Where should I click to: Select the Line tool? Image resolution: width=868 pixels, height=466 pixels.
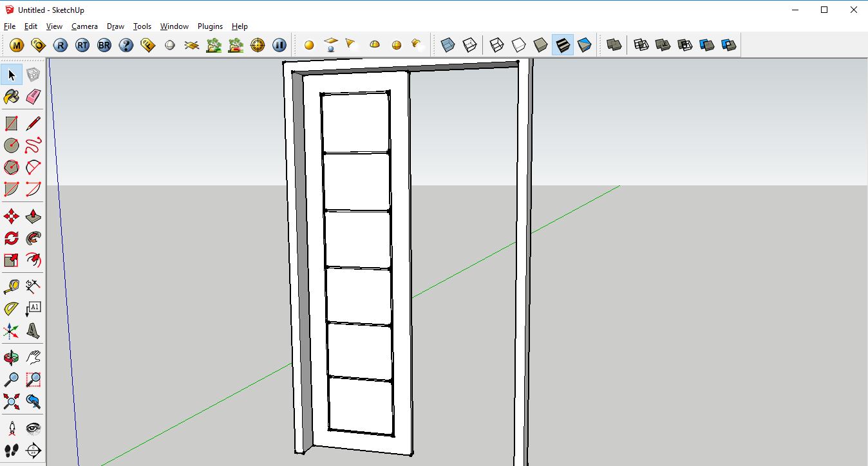33,122
